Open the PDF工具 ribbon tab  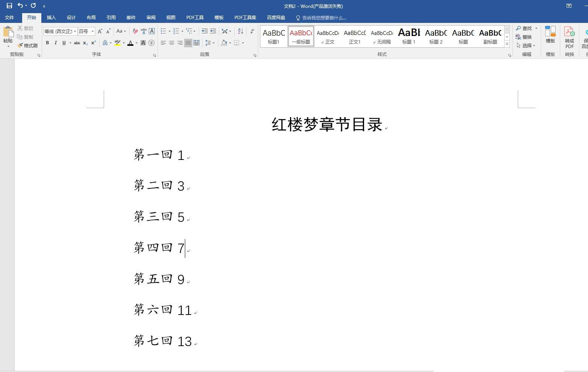195,17
